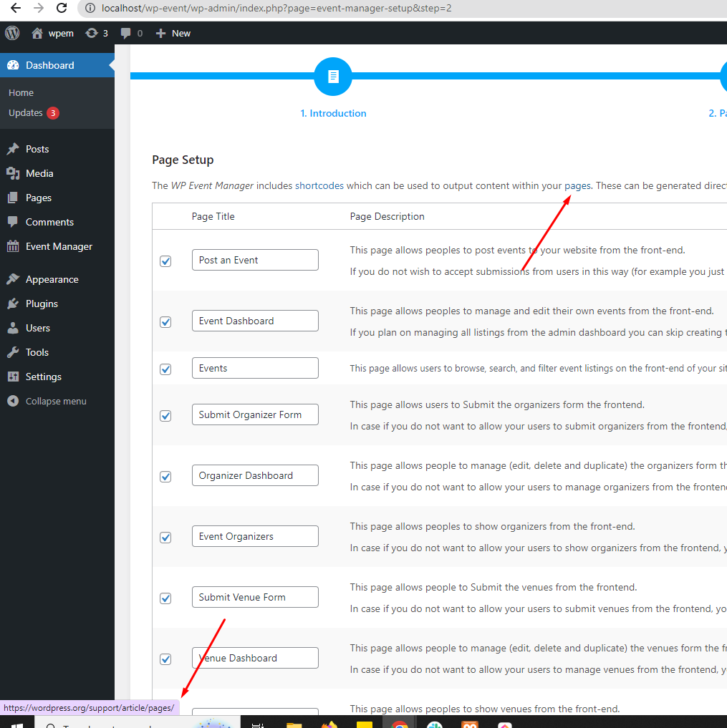Open Chrome from the Windows taskbar
Viewport: 727px width, 728px height.
(400, 724)
